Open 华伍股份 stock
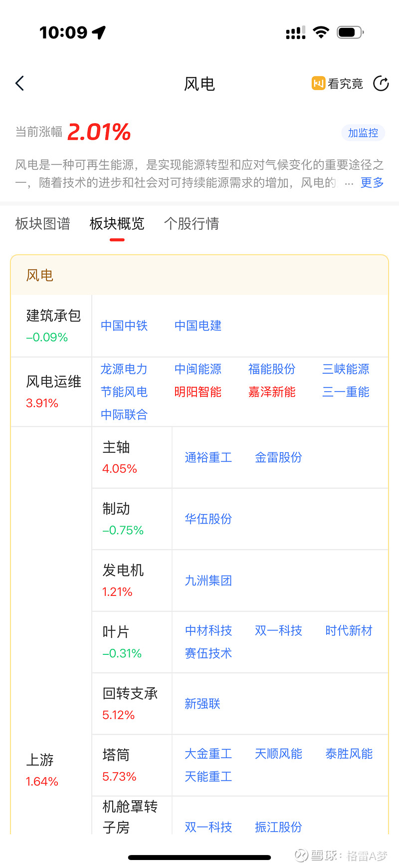 (208, 519)
